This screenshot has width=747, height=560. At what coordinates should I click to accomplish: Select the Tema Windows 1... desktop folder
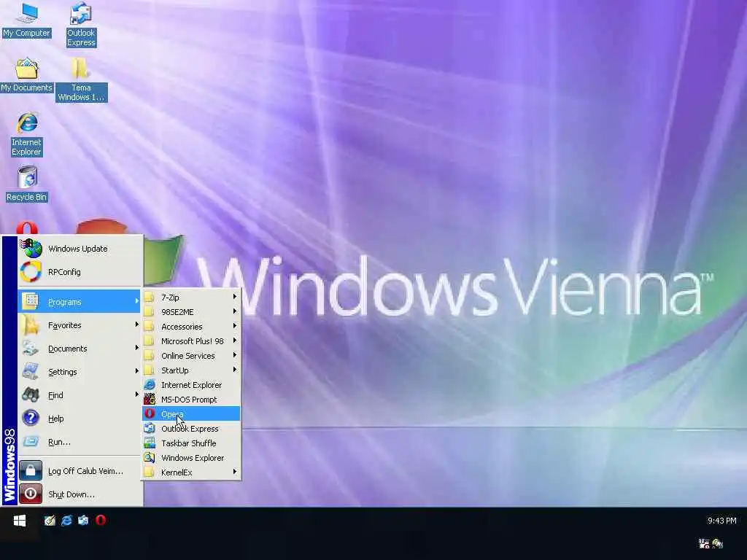tap(81, 79)
